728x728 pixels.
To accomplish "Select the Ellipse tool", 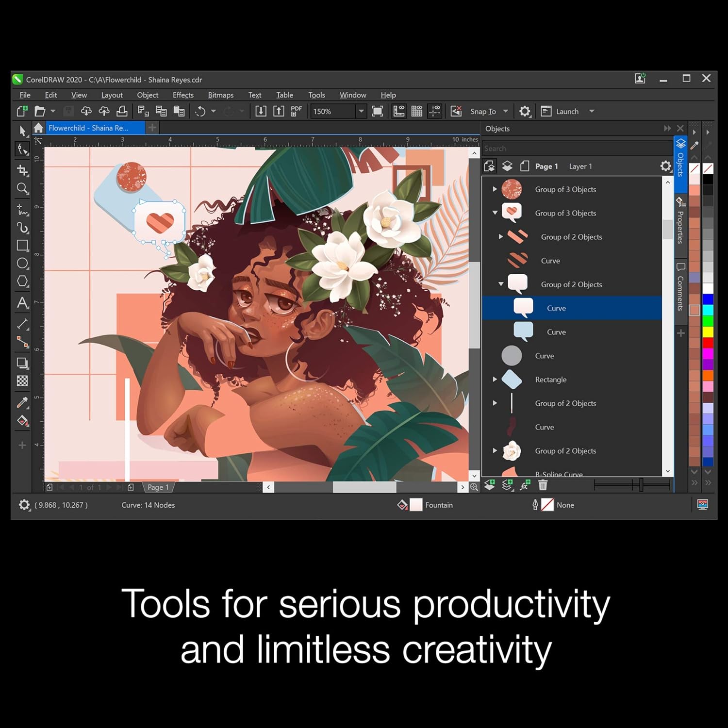I will click(x=22, y=264).
